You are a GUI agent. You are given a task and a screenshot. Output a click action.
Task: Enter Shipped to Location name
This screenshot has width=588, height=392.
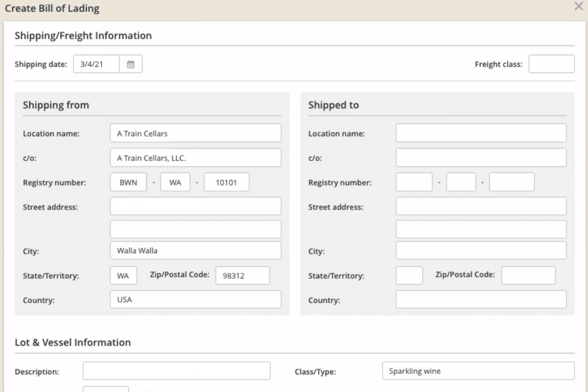pyautogui.click(x=481, y=133)
